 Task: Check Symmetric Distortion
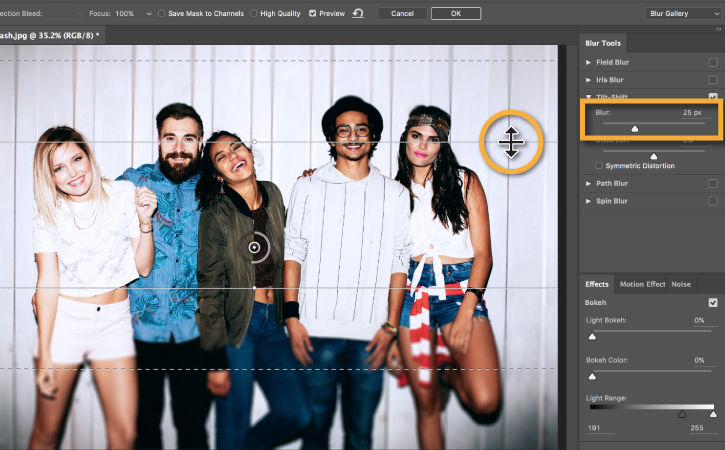(599, 166)
